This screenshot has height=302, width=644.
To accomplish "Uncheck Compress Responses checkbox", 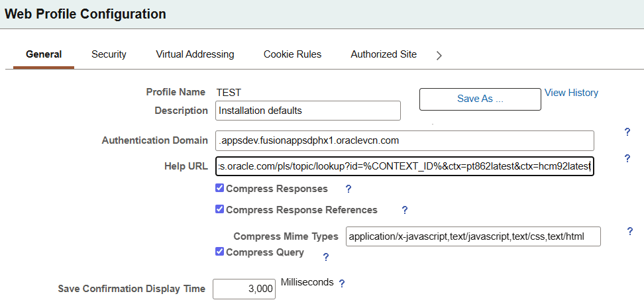I will tap(220, 188).
